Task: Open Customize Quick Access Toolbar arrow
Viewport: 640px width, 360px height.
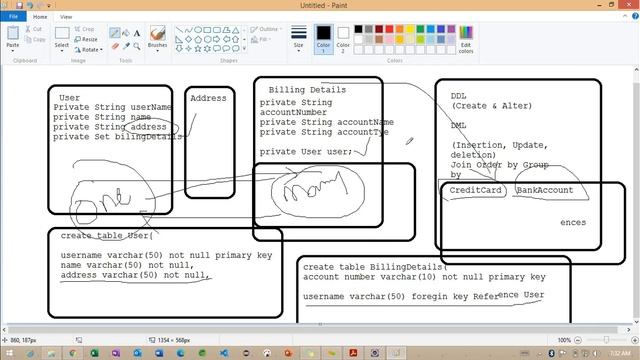Action: click(49, 6)
